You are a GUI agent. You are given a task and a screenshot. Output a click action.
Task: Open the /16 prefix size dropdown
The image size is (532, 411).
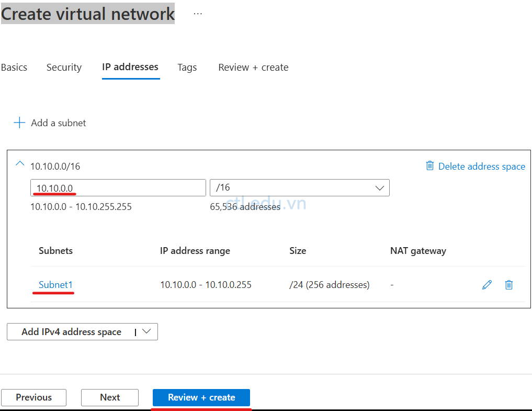click(x=300, y=188)
